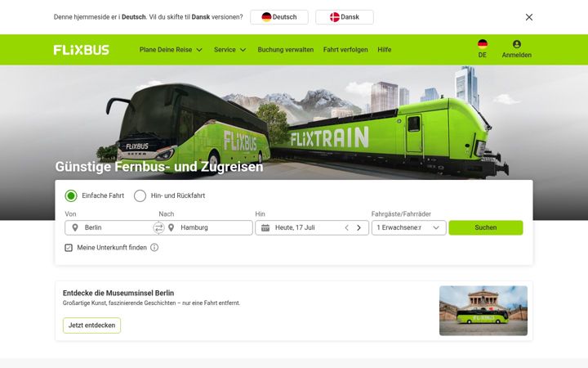This screenshot has height=368, width=588.
Task: Open the Museumsinsel Berlin thumbnail image
Action: [483, 311]
